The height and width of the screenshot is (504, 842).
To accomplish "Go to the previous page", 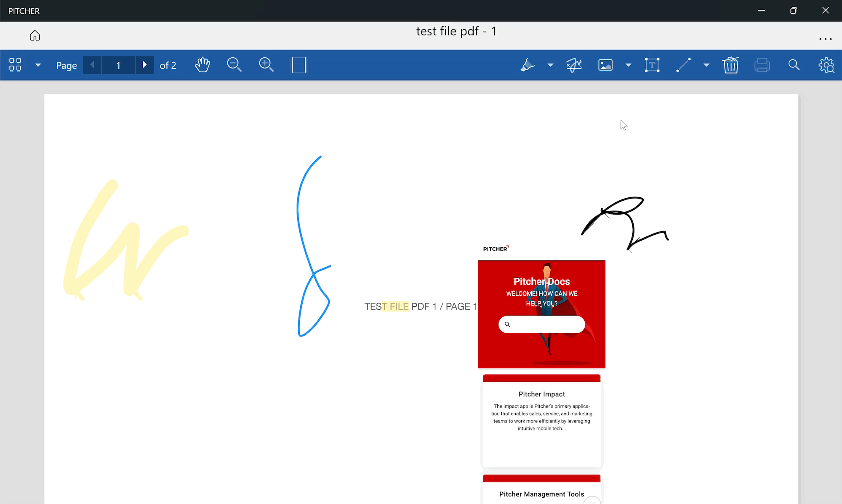I will [x=92, y=65].
